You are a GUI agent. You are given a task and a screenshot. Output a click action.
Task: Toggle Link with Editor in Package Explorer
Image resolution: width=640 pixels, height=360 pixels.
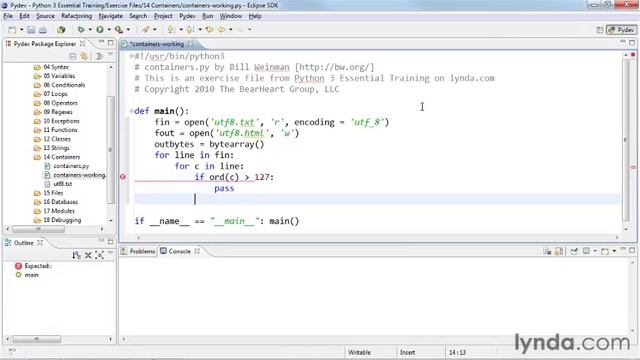coord(84,56)
